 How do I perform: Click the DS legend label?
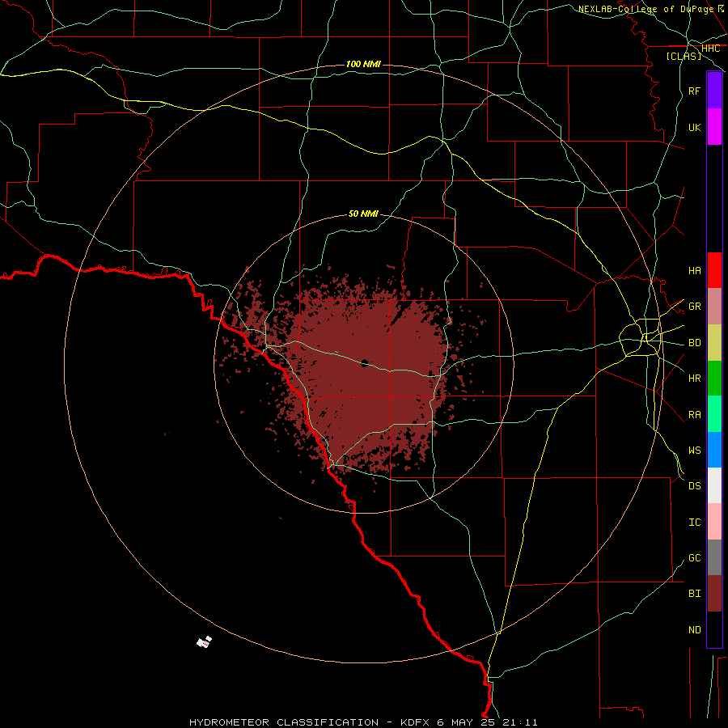[x=694, y=486]
